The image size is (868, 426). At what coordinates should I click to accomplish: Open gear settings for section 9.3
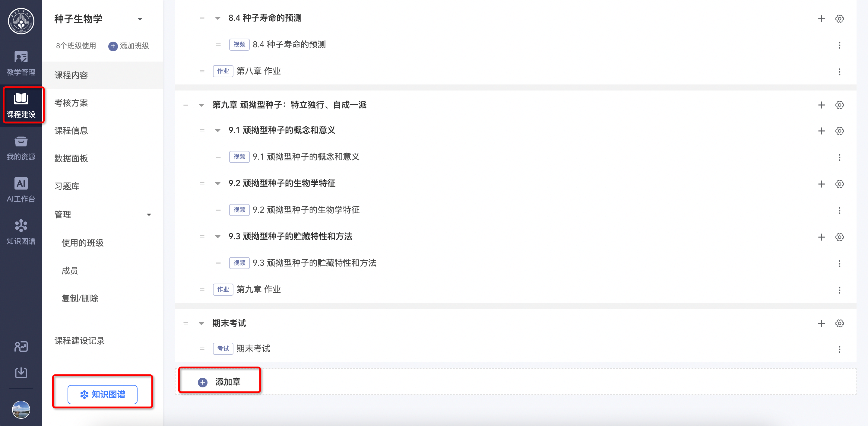(x=839, y=237)
